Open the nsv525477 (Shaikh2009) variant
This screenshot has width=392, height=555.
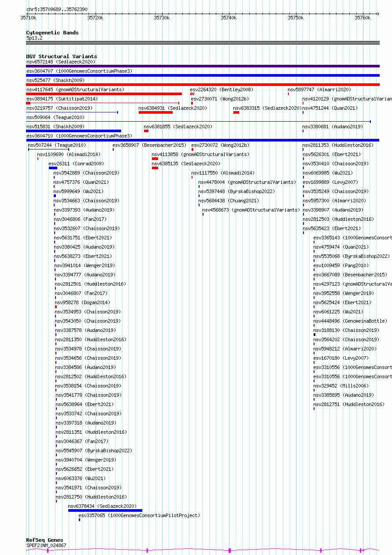55,80
